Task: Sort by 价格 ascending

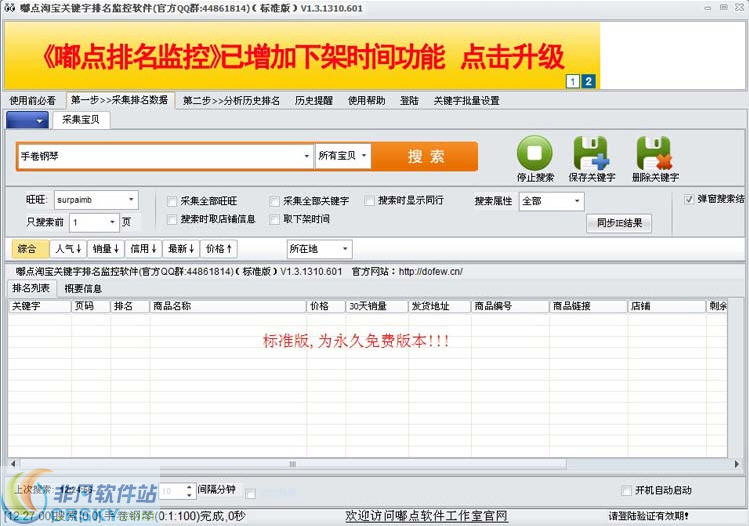Action: pyautogui.click(x=219, y=249)
